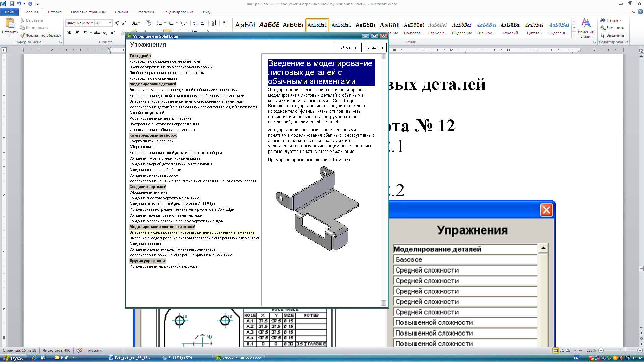The image size is (644, 362).
Task: Toggle Underline (Ч) formatting
Action: point(85,33)
